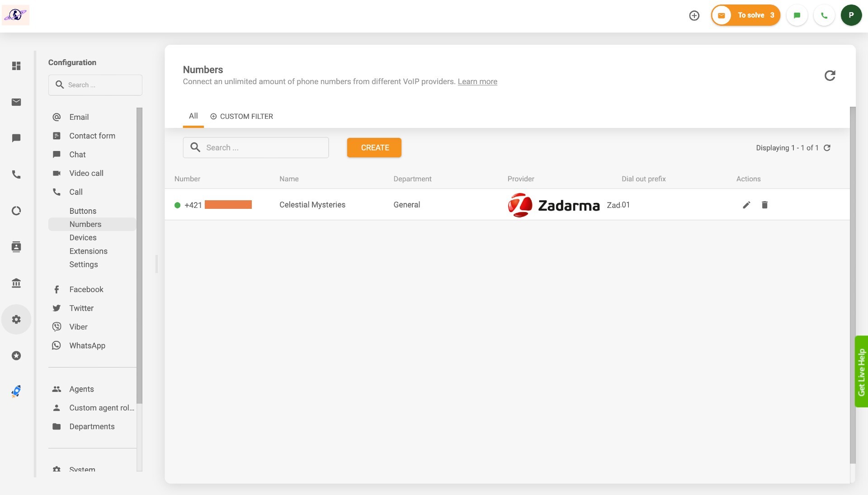Screen dimensions: 868x495
Task: Delete the Celestial Mysteries number
Action: tap(764, 205)
